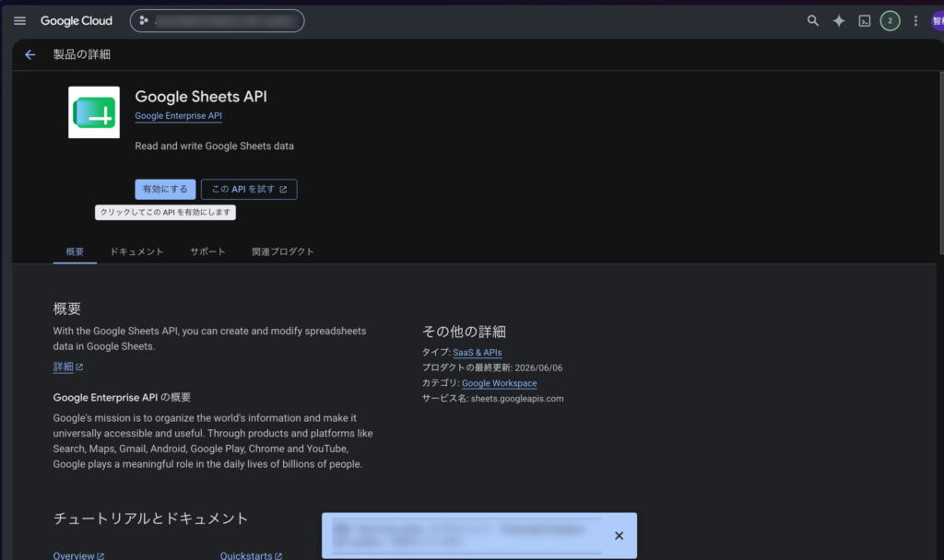
Task: Open the project selector
Action: pos(218,21)
